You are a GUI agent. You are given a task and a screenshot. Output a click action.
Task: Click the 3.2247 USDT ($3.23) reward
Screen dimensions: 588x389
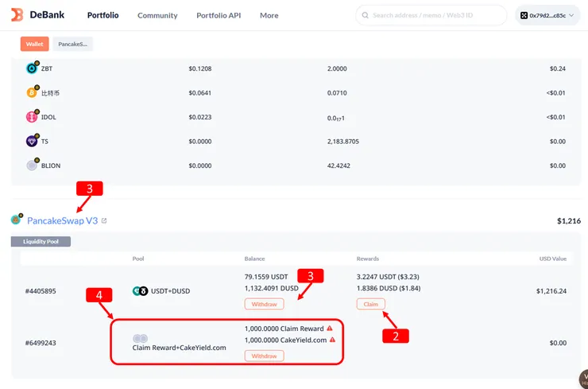[x=388, y=277]
